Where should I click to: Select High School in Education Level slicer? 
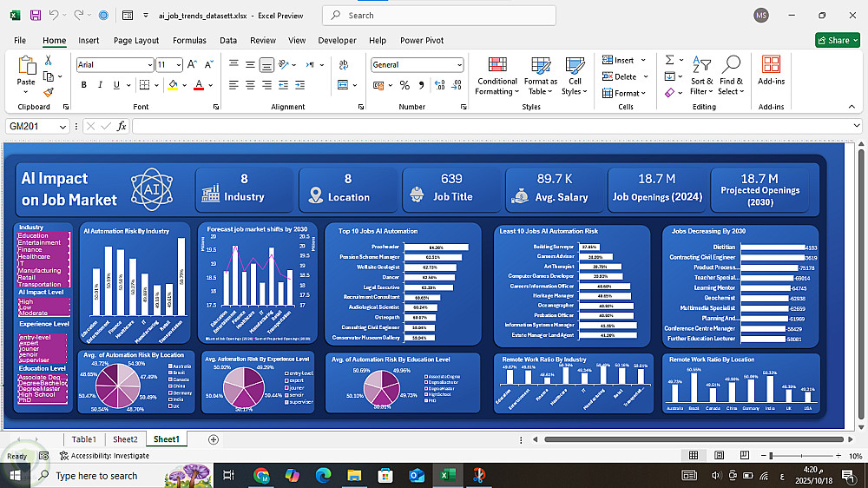click(42, 394)
